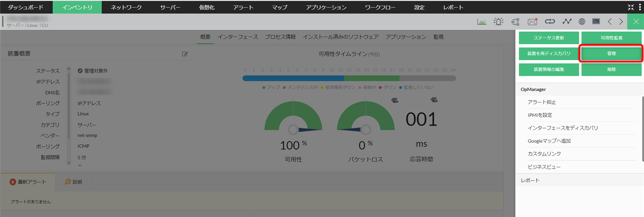Click the net-snmp vendor value
644x217 pixels.
pos(87,136)
